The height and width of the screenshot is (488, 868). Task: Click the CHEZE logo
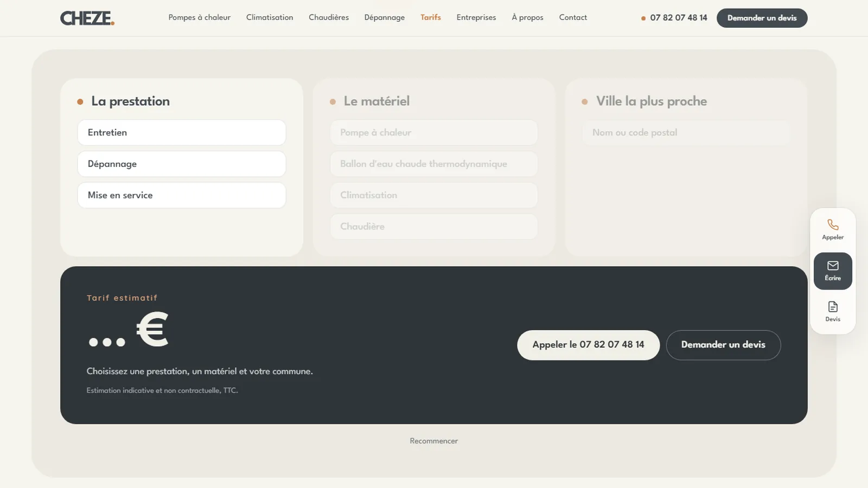tap(87, 18)
